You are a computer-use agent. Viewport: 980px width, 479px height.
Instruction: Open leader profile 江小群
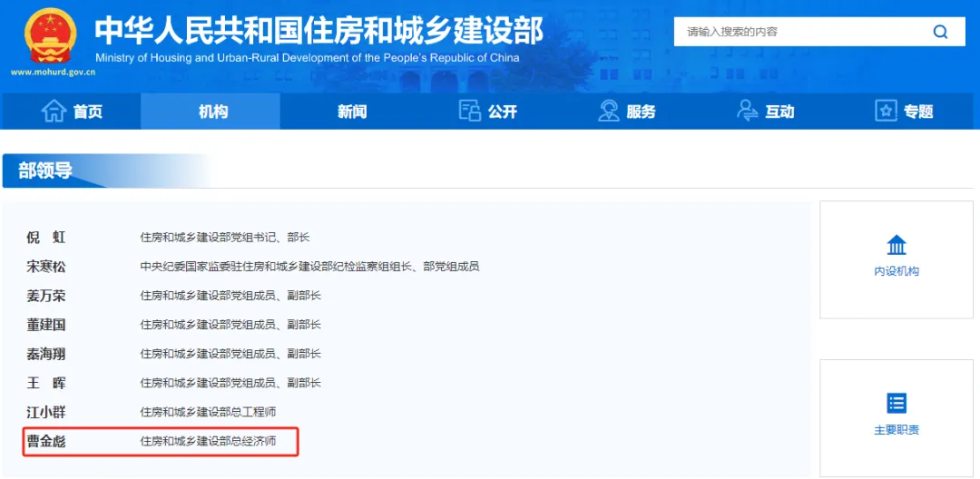pos(45,412)
